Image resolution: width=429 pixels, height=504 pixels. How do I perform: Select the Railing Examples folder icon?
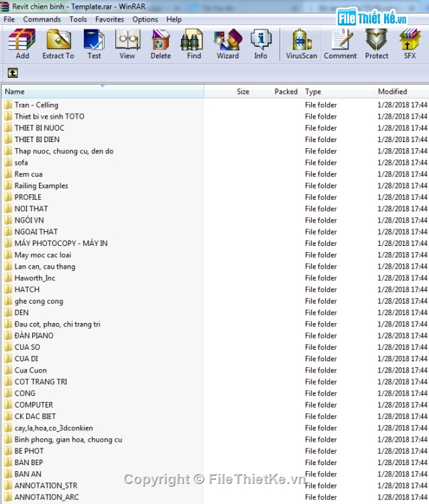click(8, 186)
